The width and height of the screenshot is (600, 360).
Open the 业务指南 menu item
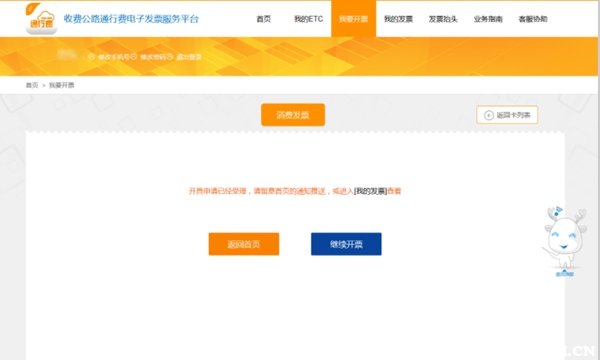[488, 19]
